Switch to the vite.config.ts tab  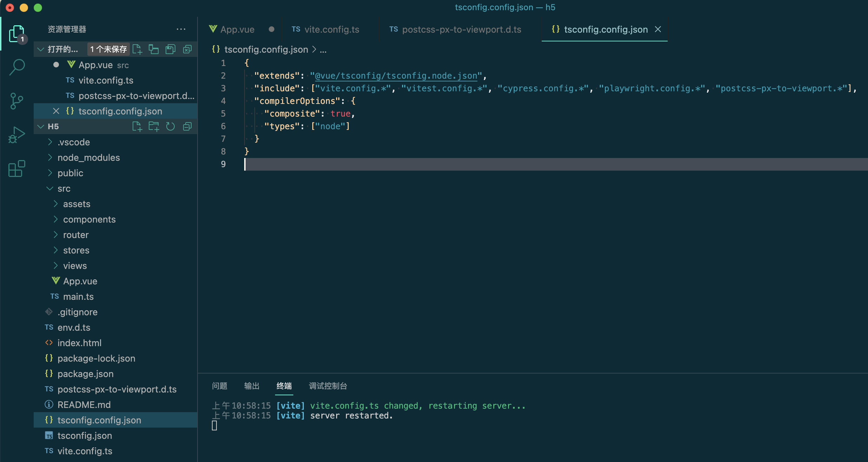[x=332, y=29]
